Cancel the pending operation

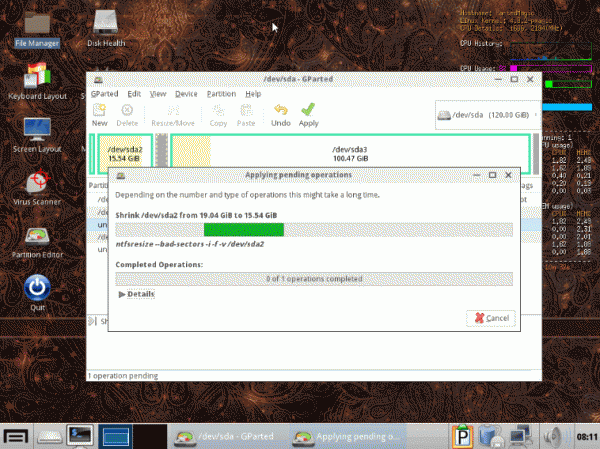490,317
